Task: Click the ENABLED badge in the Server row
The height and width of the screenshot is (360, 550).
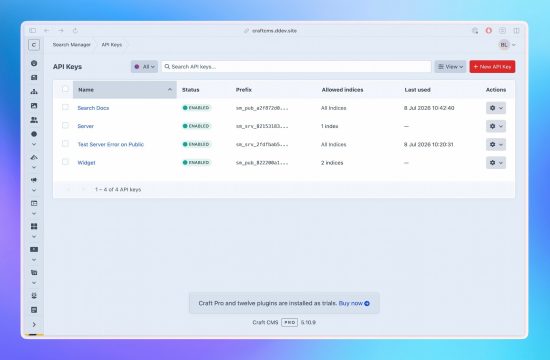Action: point(196,126)
